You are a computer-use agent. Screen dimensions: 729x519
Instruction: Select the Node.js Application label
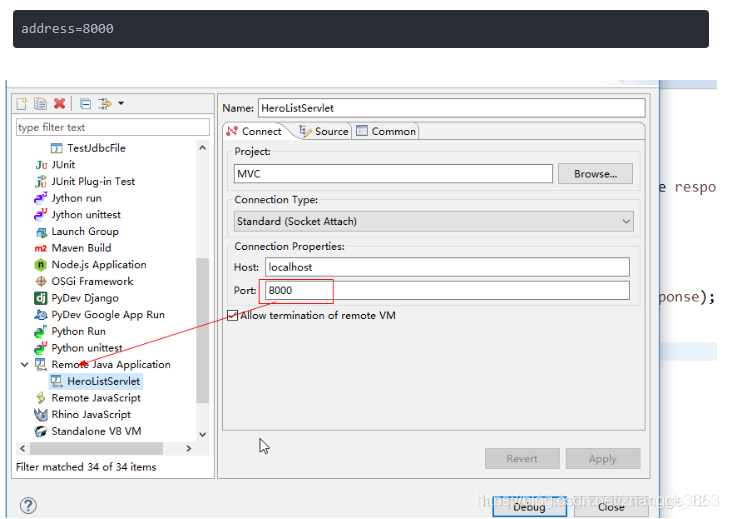tap(99, 265)
